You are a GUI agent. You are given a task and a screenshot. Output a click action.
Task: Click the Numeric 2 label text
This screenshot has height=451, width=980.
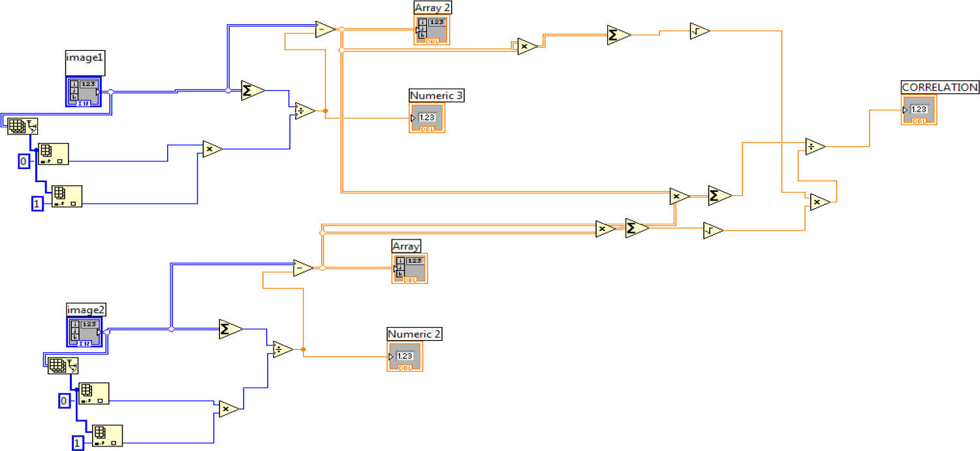[415, 334]
